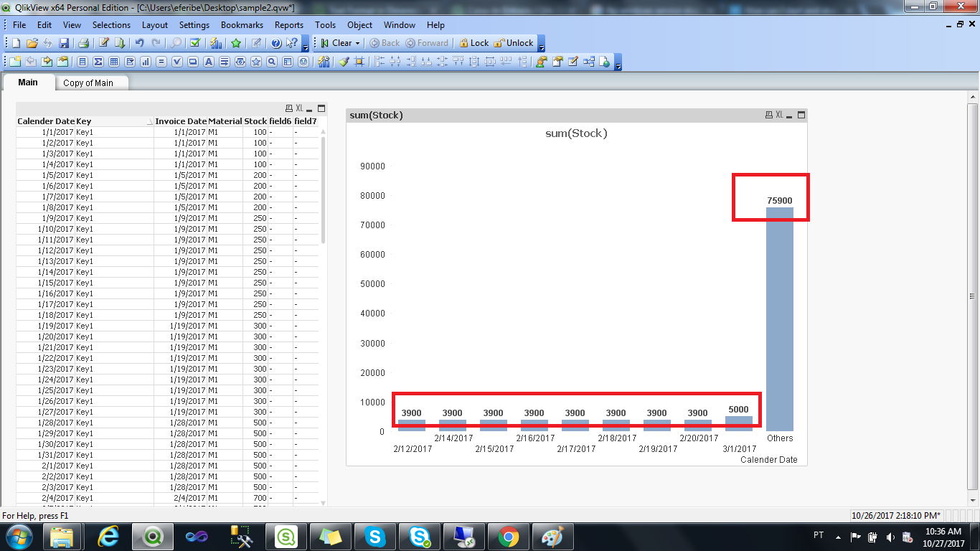The image size is (980, 551).
Task: Create a Search Object magnifier icon
Action: tap(272, 62)
